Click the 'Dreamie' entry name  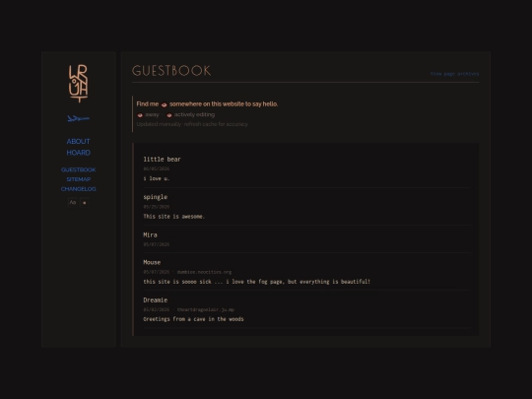pos(156,300)
